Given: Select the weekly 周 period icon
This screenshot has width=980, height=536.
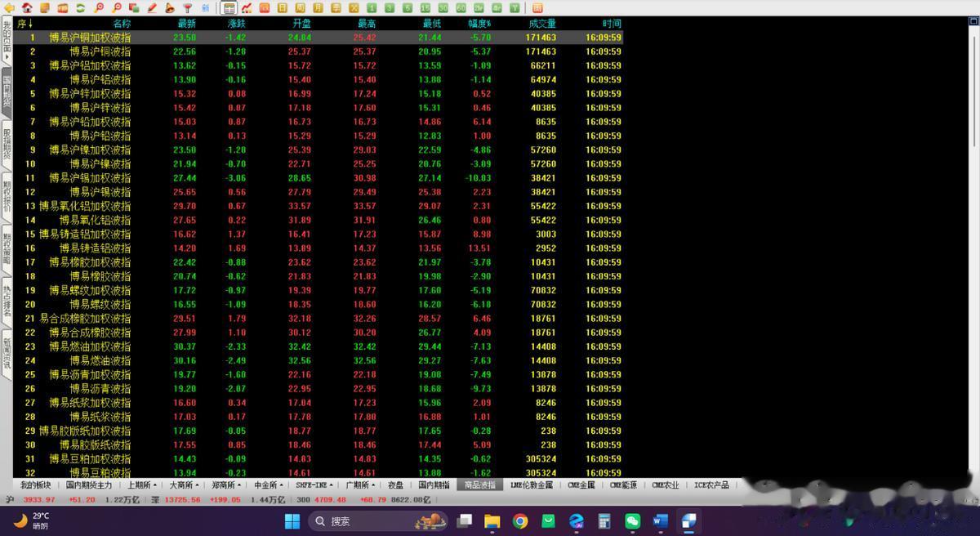Looking at the screenshot, I should tap(300, 8).
